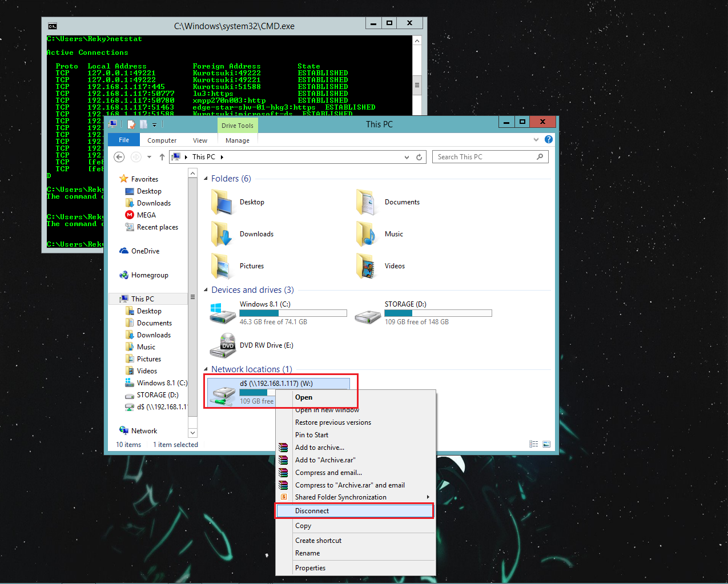Choose Add to archive... menu entry

[355, 448]
